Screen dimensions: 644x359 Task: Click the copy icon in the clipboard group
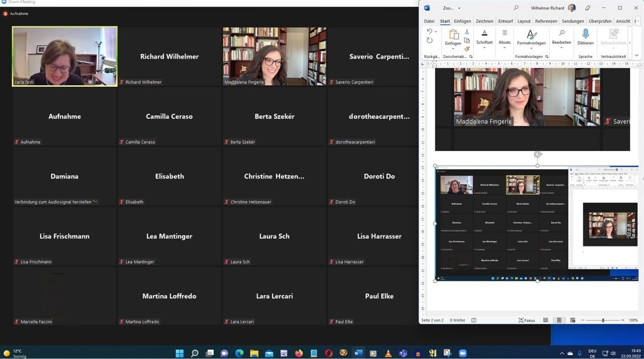(467, 41)
